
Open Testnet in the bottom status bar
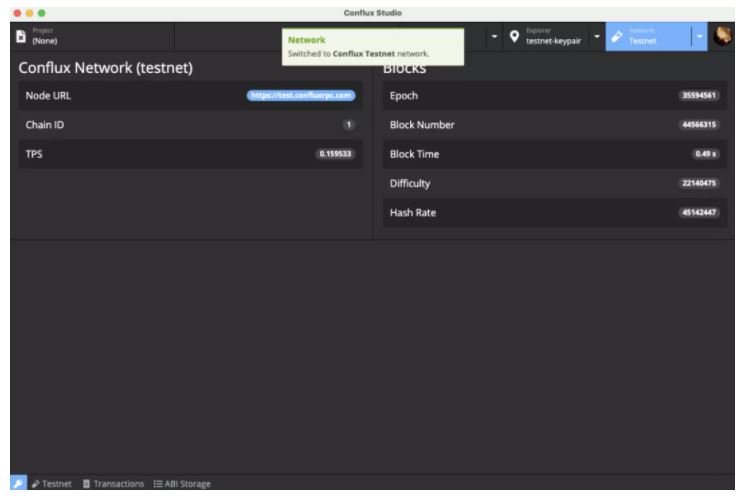[52, 484]
